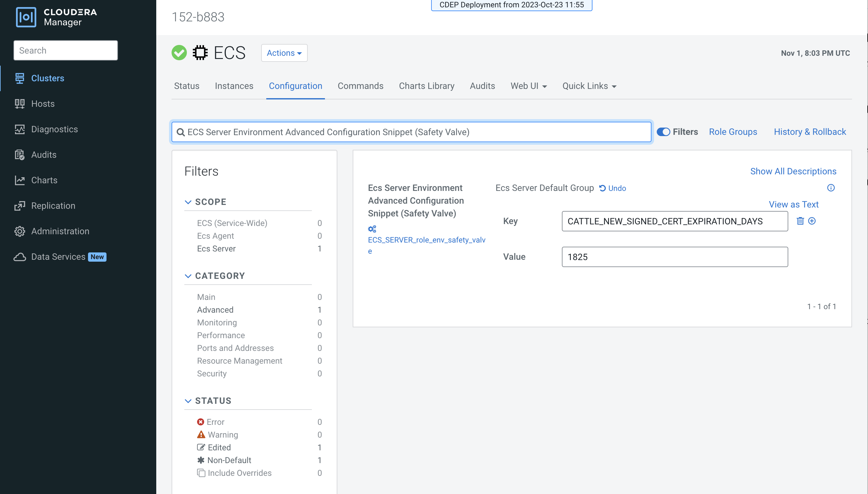Click the Cloudera Manager logo icon
This screenshot has height=494, width=868.
coord(26,17)
